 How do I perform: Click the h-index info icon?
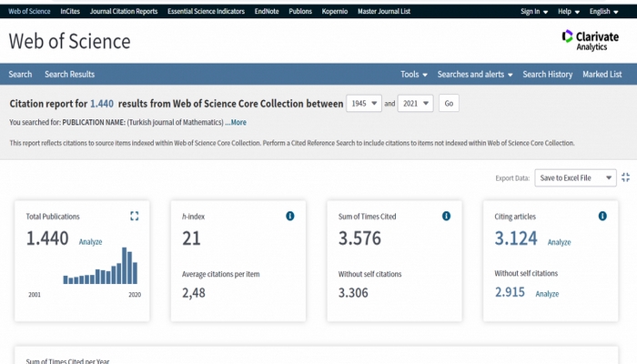[290, 216]
